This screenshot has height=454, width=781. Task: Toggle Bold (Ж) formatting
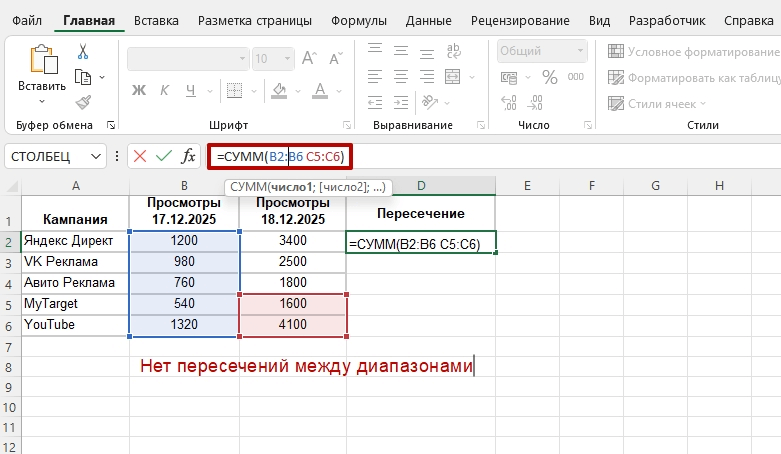139,90
